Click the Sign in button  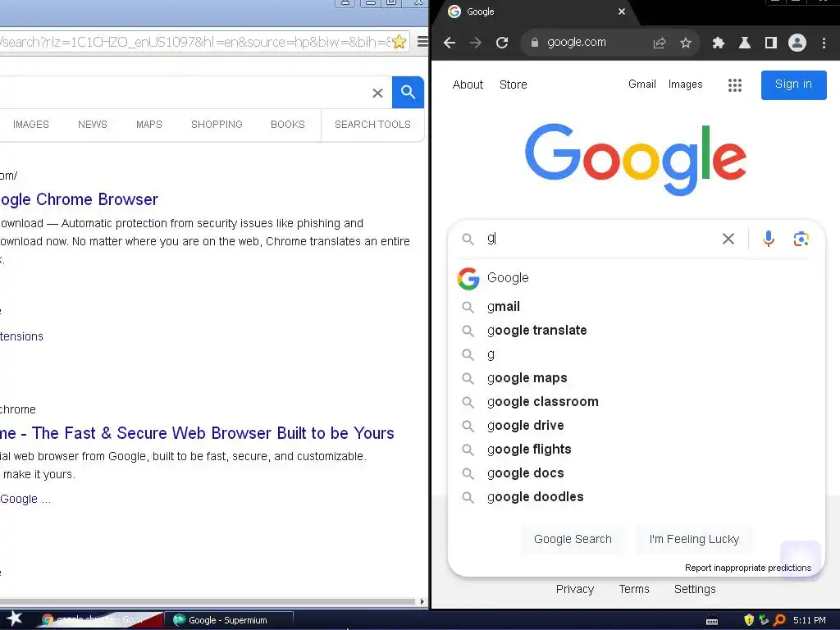click(x=793, y=84)
